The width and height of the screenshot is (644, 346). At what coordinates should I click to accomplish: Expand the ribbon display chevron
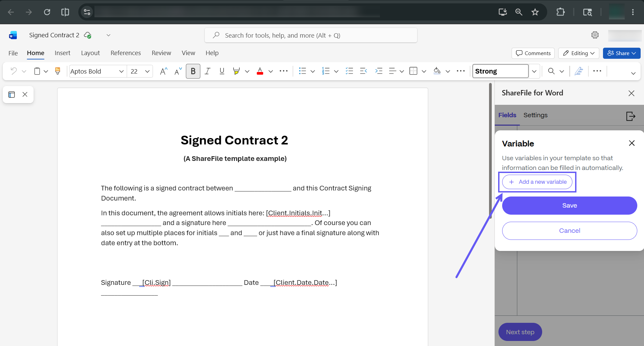click(633, 73)
